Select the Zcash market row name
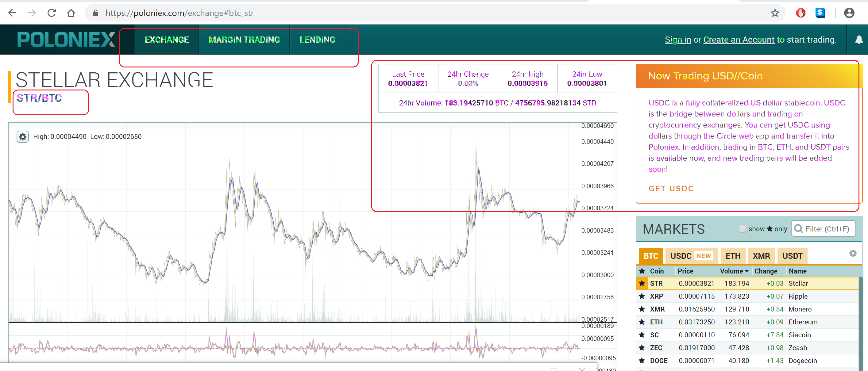Screen dimensions: 868x371 point(797,347)
